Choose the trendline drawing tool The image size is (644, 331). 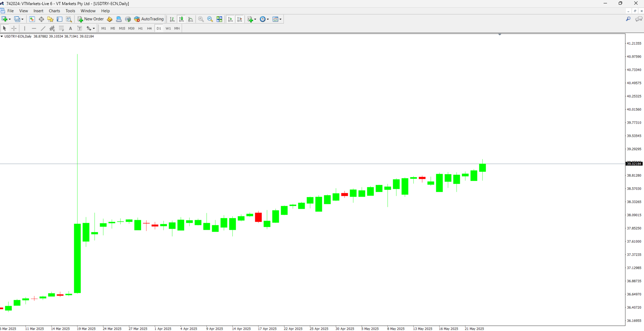coord(43,29)
